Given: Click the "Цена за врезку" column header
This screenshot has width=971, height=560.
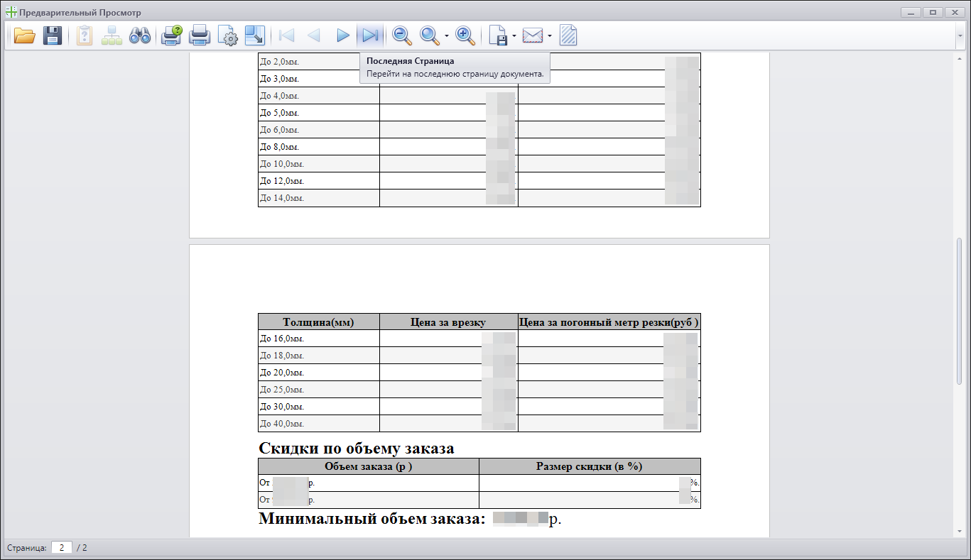Looking at the screenshot, I should tap(449, 322).
